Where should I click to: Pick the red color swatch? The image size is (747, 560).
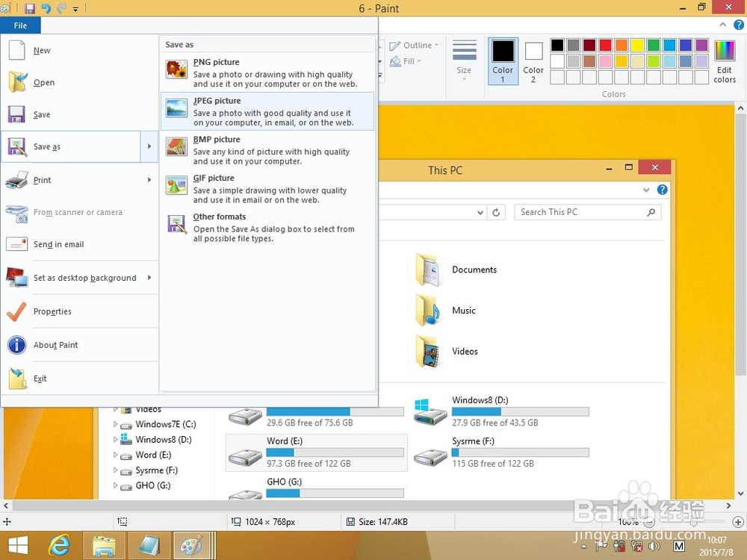coord(605,46)
